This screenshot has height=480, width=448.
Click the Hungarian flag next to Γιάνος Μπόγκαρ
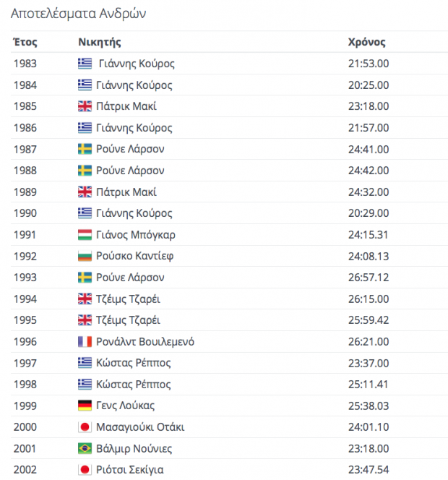click(x=85, y=235)
